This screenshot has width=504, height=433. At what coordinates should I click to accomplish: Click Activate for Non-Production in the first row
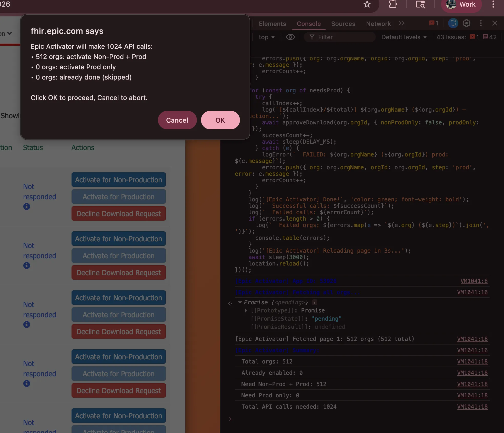(x=118, y=180)
